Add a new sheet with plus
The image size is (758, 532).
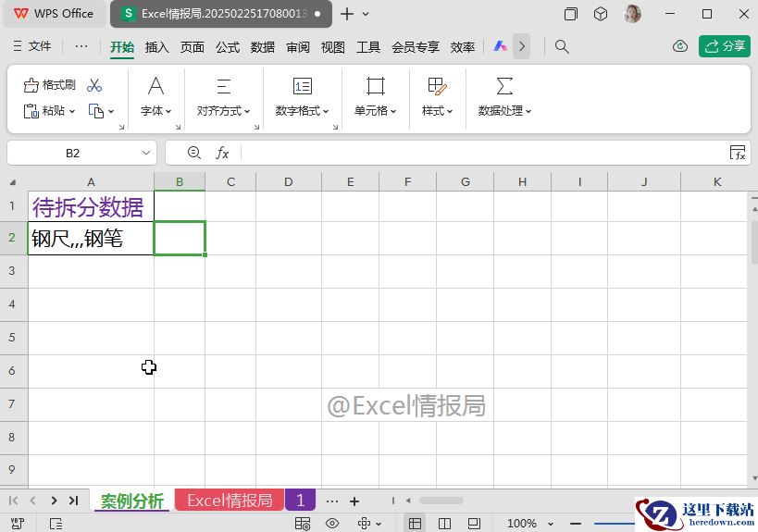[354, 501]
